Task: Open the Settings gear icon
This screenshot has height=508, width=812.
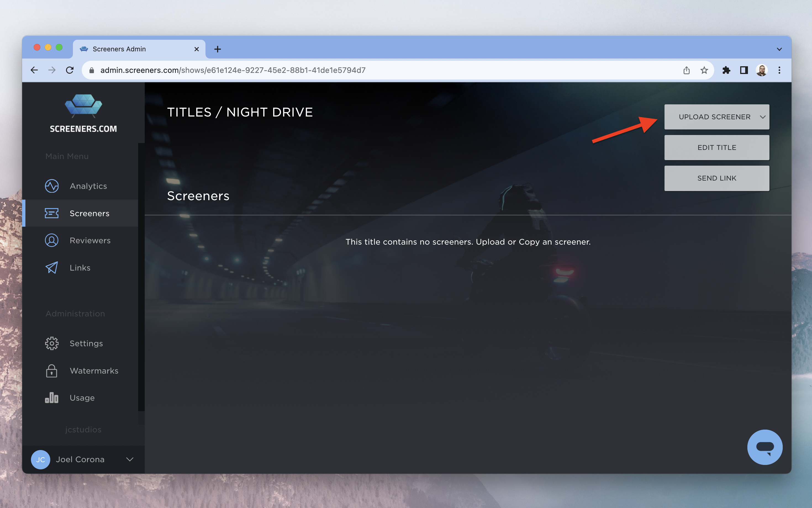Action: [51, 343]
